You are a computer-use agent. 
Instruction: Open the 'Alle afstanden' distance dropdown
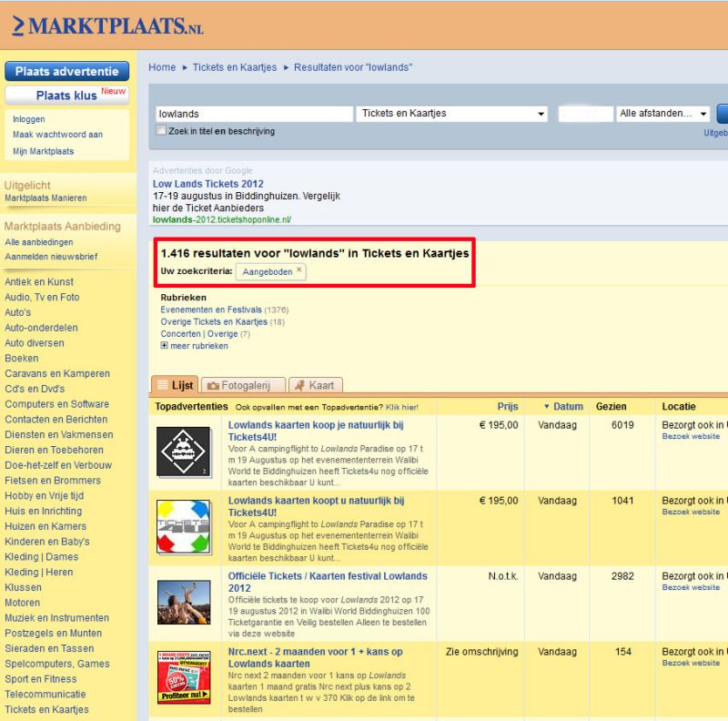[663, 114]
